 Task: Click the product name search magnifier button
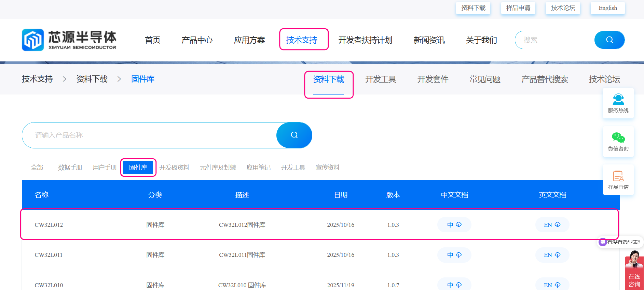pos(294,135)
